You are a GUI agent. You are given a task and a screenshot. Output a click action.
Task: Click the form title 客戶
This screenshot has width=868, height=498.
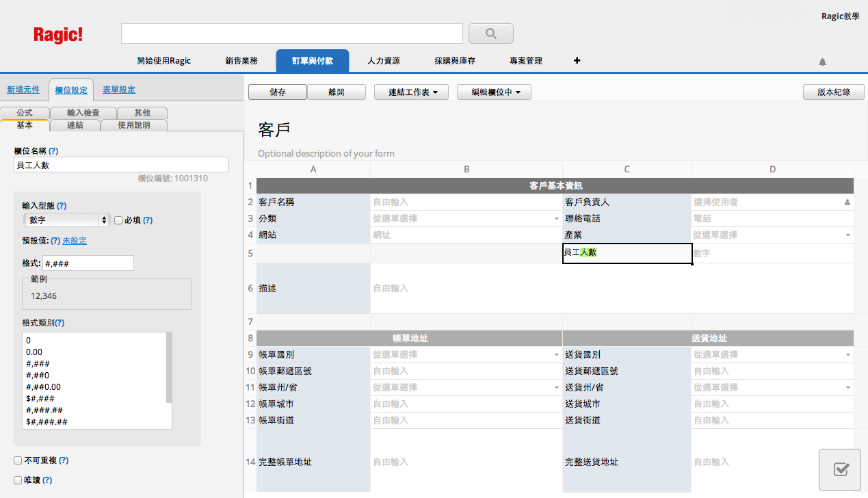click(x=274, y=129)
